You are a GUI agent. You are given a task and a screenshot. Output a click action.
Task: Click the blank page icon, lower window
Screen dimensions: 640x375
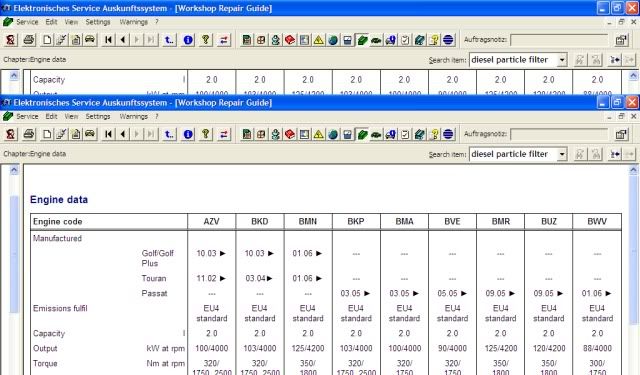(x=47, y=134)
